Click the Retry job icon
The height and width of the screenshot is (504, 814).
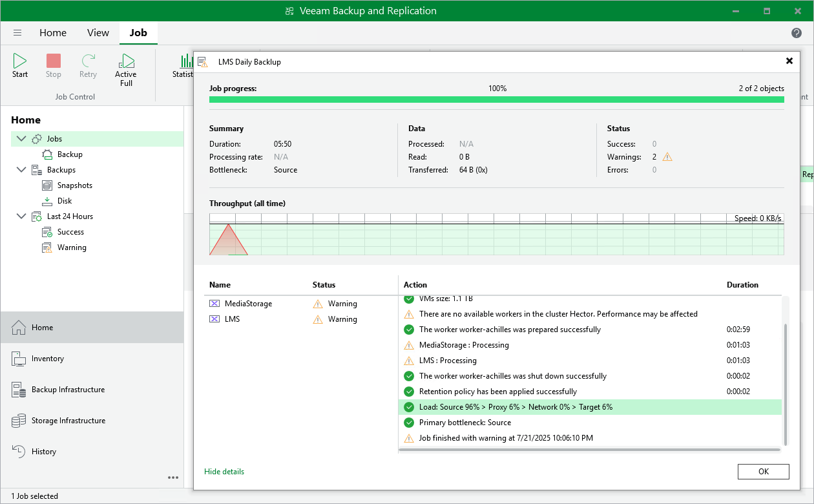(88, 61)
